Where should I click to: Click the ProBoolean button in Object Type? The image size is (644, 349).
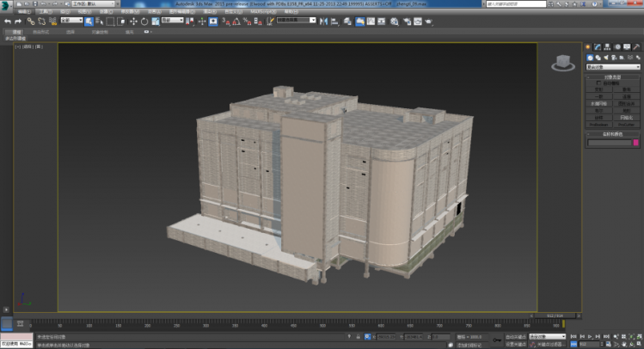click(x=599, y=124)
